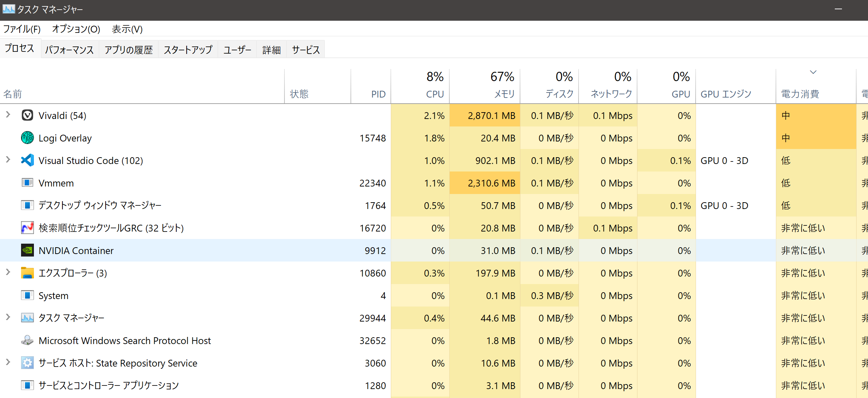Expand the Visual Studio Code process group

(8, 160)
